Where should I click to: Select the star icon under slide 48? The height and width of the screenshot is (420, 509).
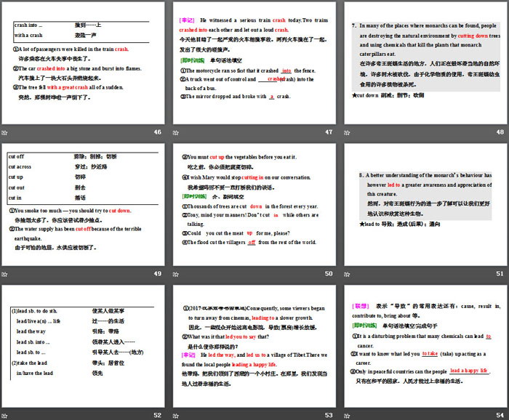[347, 132]
